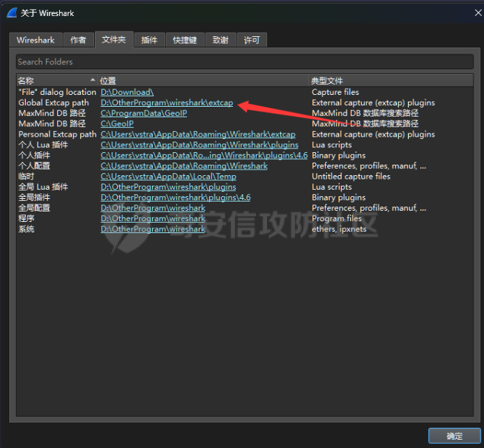Screen dimensions: 484x448
Task: Select the 全局插件 row name
Action: tap(34, 197)
